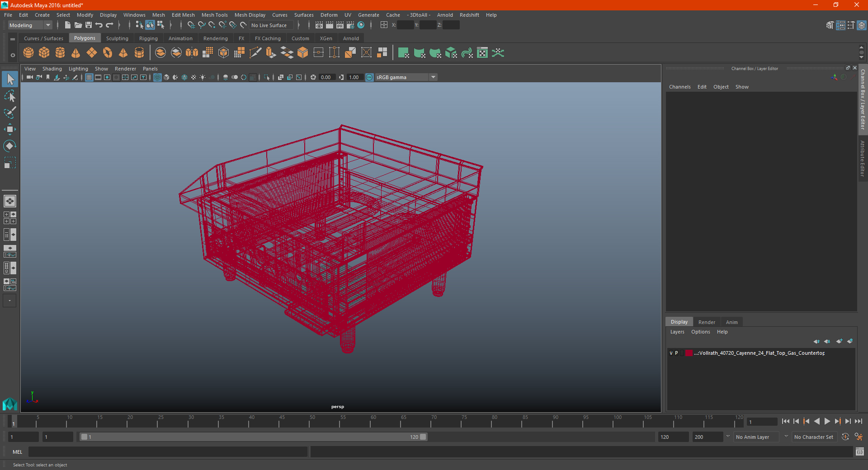
Task: Click the play forward button
Action: tap(827, 421)
